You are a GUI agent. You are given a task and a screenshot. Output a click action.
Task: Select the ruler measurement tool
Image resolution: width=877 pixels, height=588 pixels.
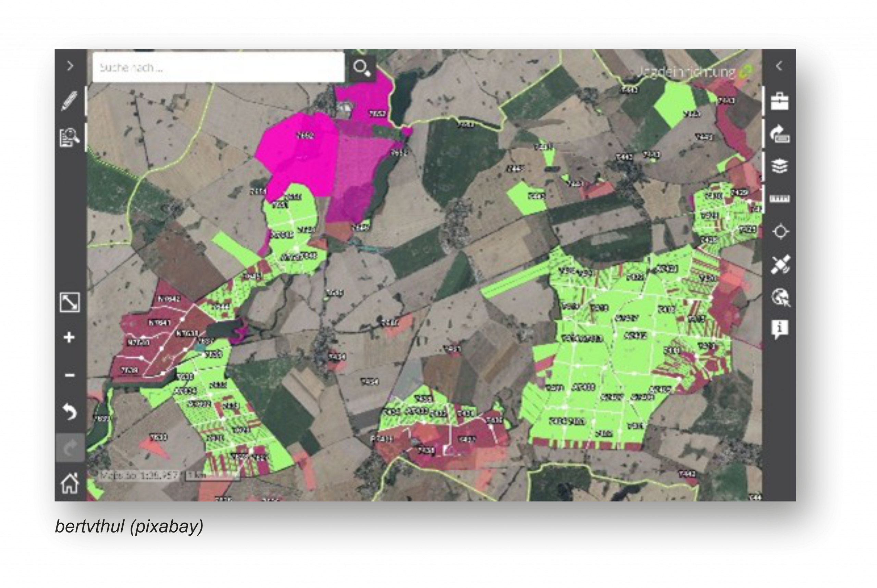click(x=779, y=198)
